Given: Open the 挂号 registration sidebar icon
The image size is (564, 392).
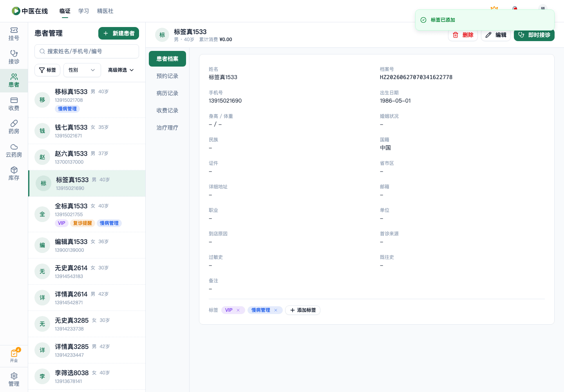Looking at the screenshot, I should pos(14,34).
